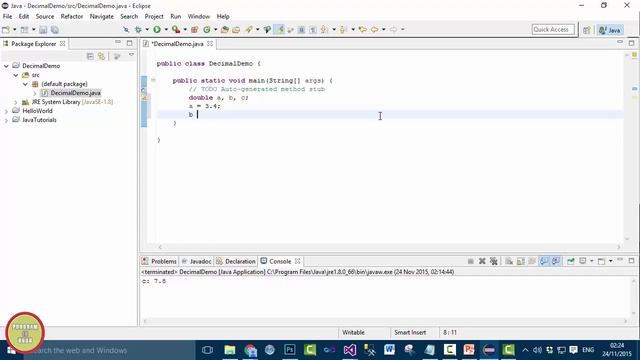Open the Refactor menu

click(72, 16)
